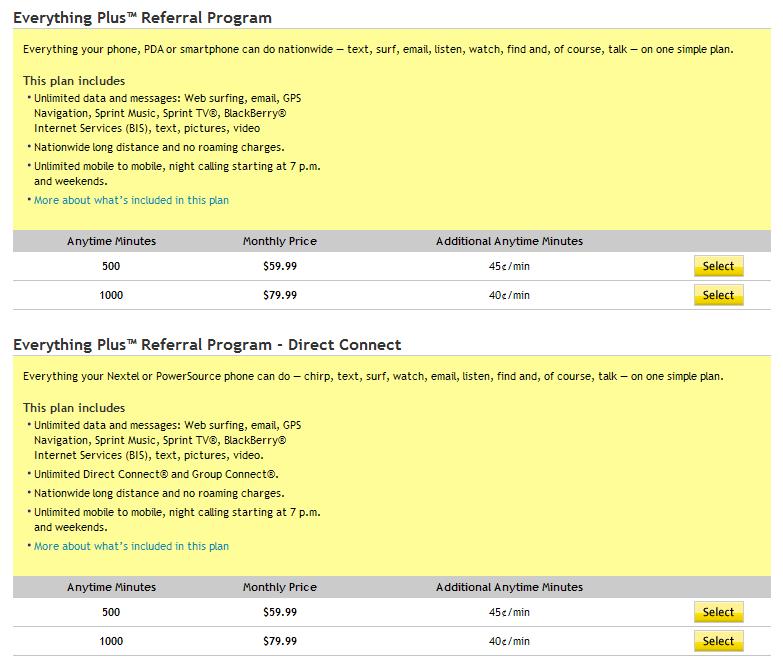
Task: Click the 1000 minutes cell in Direct Connect table
Action: 111,641
